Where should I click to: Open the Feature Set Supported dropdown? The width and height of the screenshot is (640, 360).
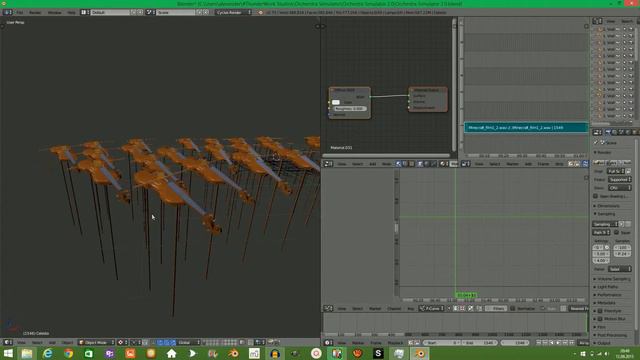(x=620, y=180)
